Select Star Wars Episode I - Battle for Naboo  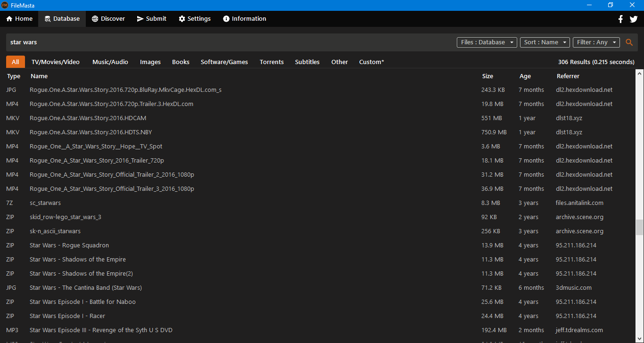pyautogui.click(x=318, y=302)
